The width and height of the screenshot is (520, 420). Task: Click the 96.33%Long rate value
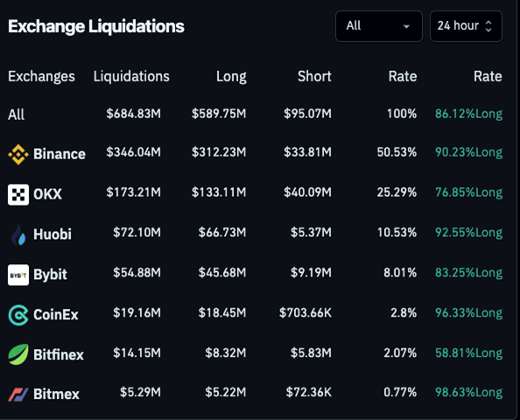(468, 313)
